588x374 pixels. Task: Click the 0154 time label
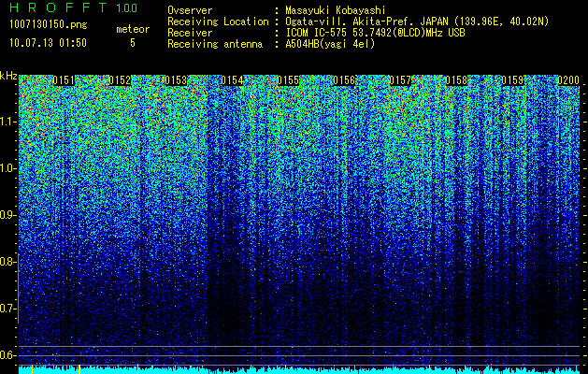[x=232, y=80]
